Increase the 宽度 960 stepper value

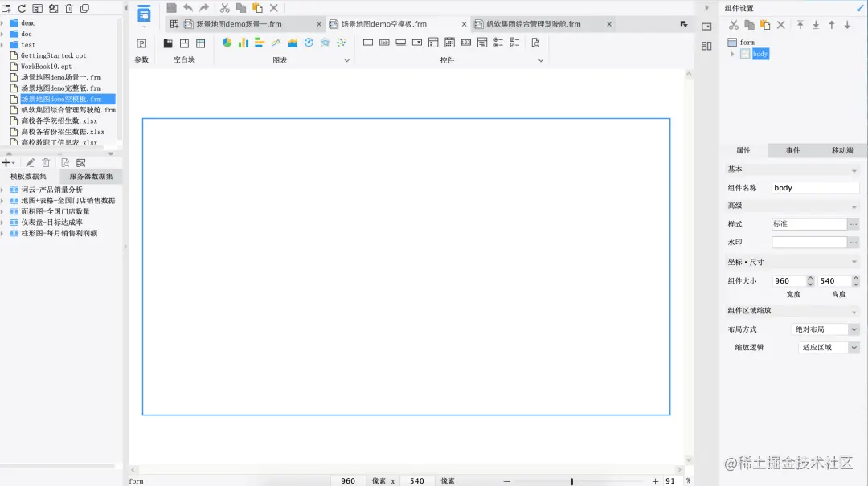click(810, 278)
